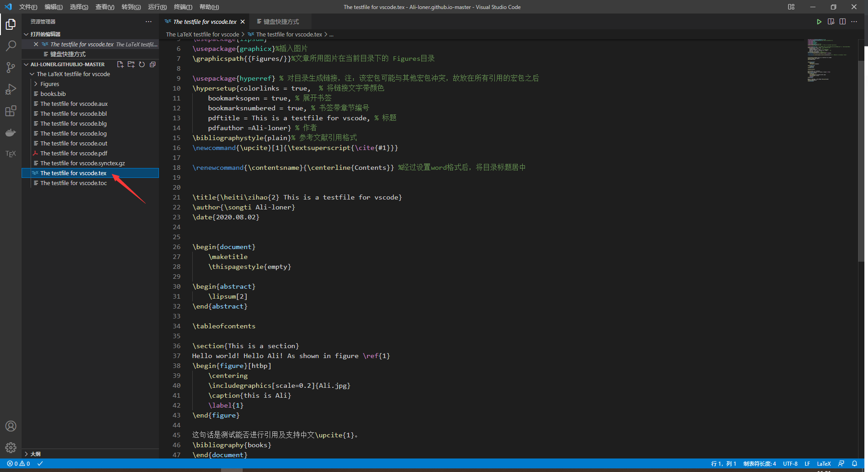The height and width of the screenshot is (472, 868).
Task: Click the LaTeX build checkmark status
Action: tap(40, 463)
